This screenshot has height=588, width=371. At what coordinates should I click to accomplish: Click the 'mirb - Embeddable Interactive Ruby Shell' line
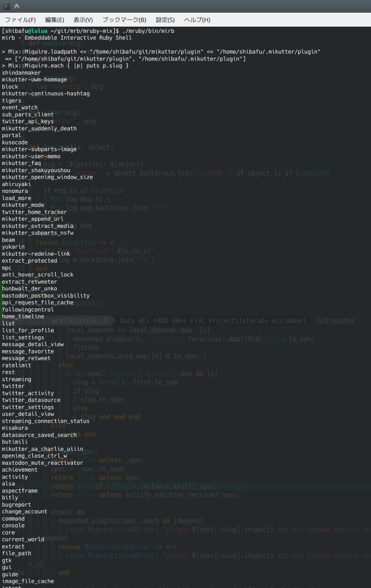coord(67,38)
